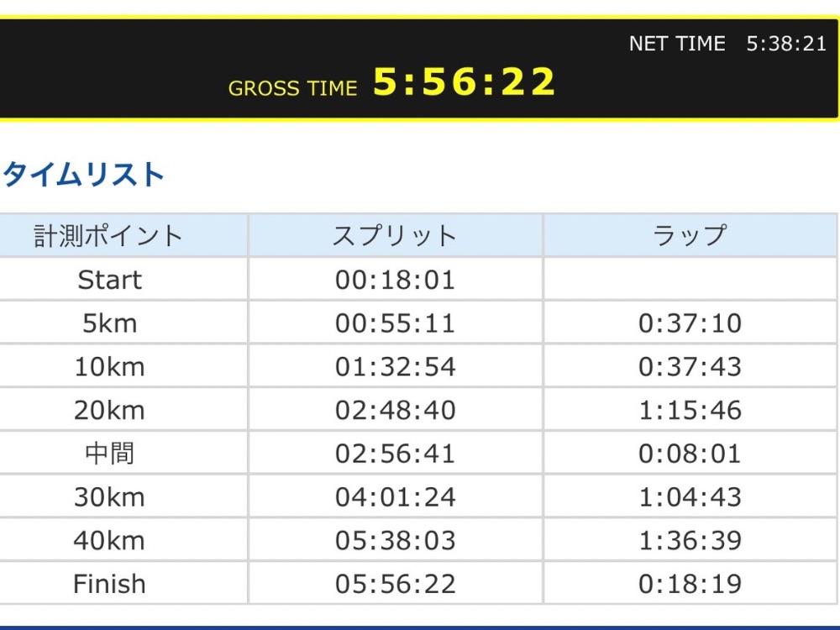Select the 5km row label
This screenshot has height=630, width=840.
click(x=109, y=323)
